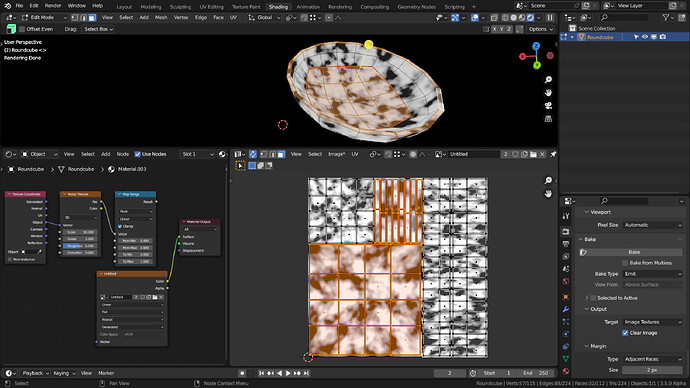This screenshot has width=690, height=388.
Task: Disable Clear Image checkbox
Action: click(625, 333)
